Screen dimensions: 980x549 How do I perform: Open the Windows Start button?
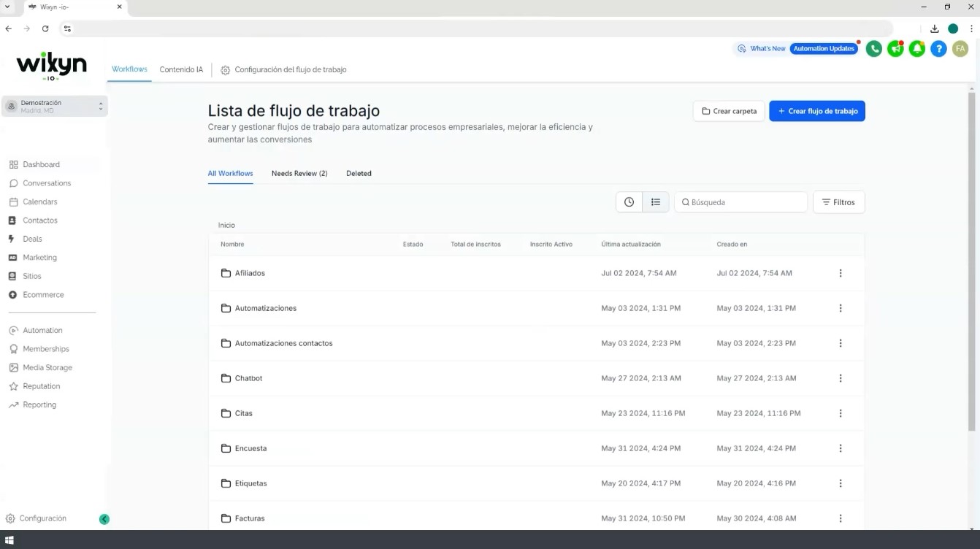9,540
